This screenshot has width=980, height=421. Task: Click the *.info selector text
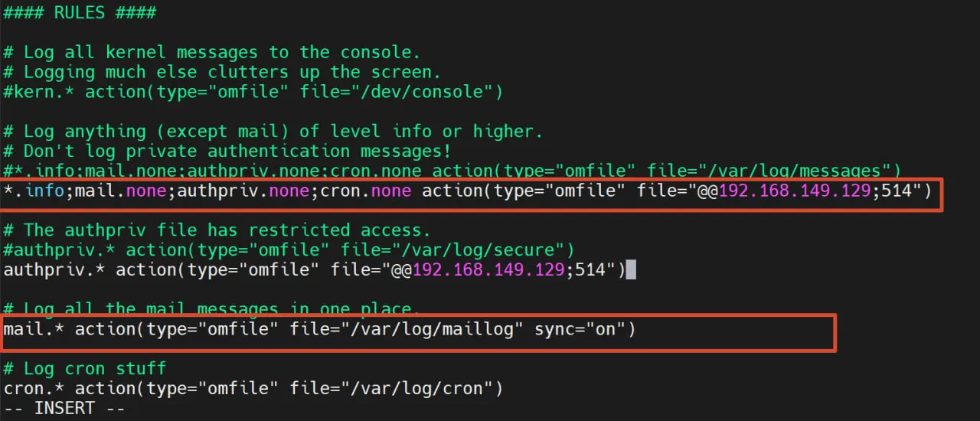click(x=34, y=191)
